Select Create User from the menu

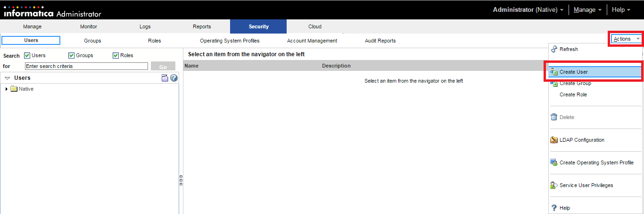pyautogui.click(x=574, y=72)
